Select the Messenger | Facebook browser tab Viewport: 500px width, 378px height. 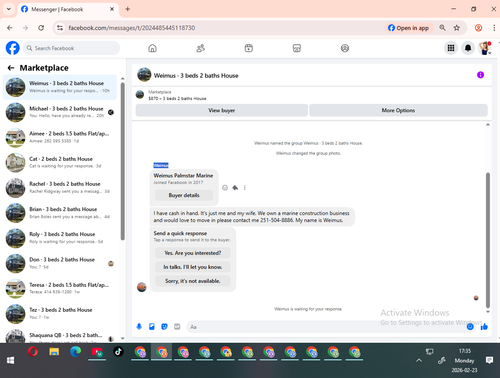click(67, 9)
